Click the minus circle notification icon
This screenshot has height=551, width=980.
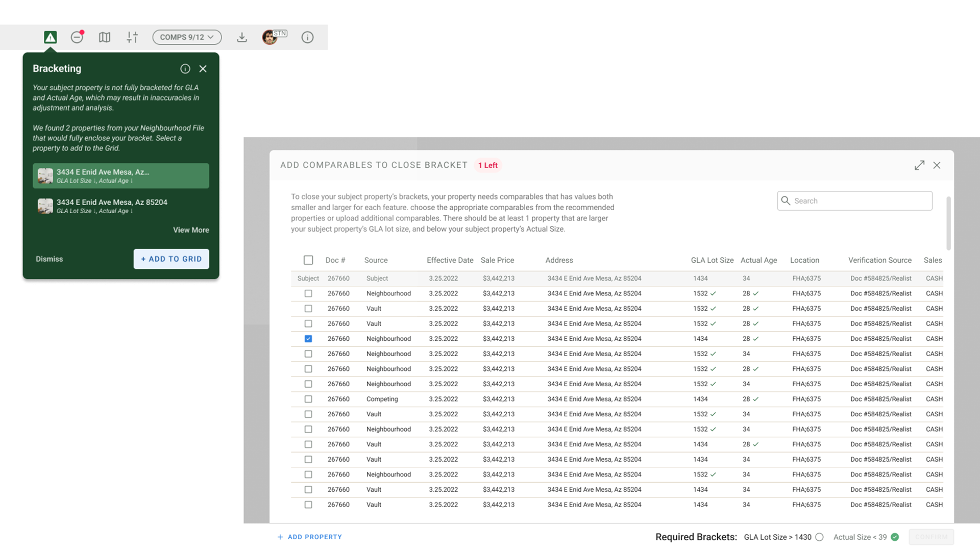77,37
